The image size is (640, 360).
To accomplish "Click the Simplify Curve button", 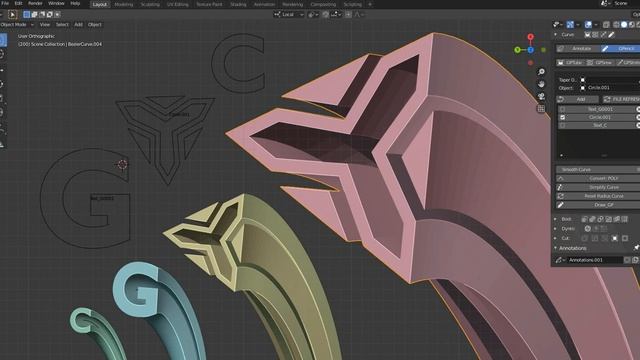I will (598, 187).
